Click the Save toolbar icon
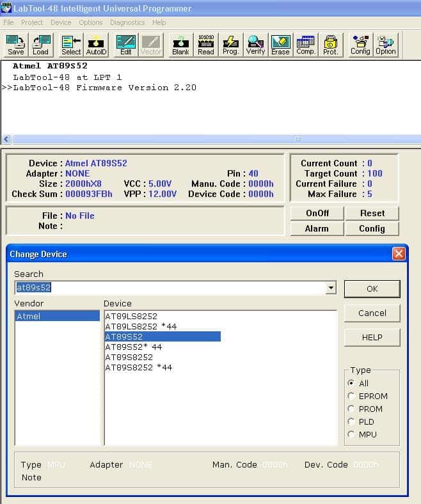 click(16, 45)
